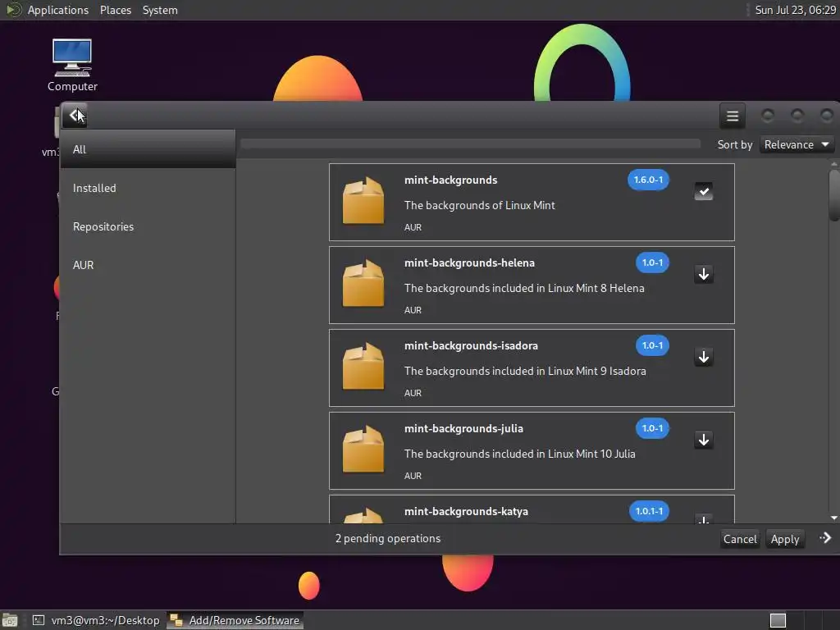The height and width of the screenshot is (630, 840).
Task: Open the mint-backgrounds-katya package title
Action: tap(466, 512)
